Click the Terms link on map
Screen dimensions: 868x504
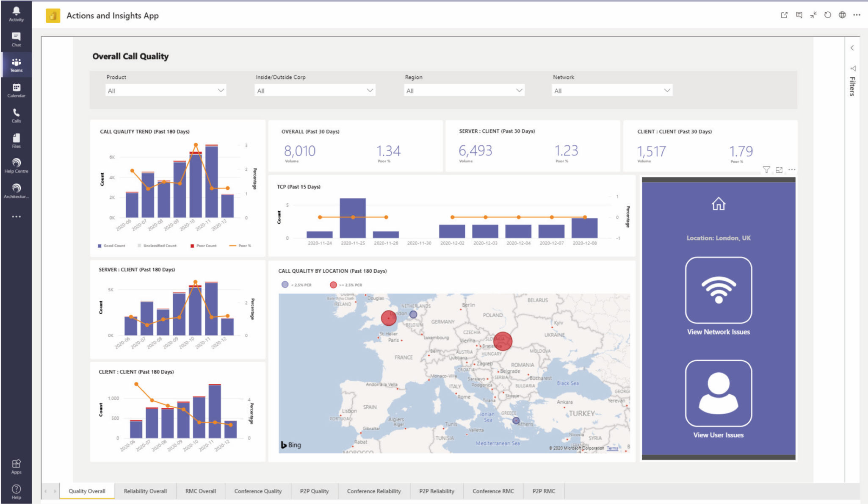tap(612, 448)
